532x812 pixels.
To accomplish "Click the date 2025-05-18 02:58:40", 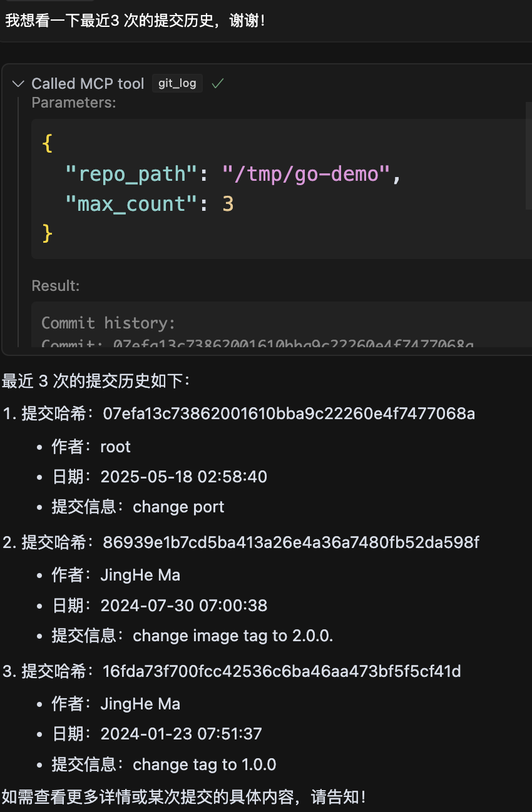I will pos(184,477).
